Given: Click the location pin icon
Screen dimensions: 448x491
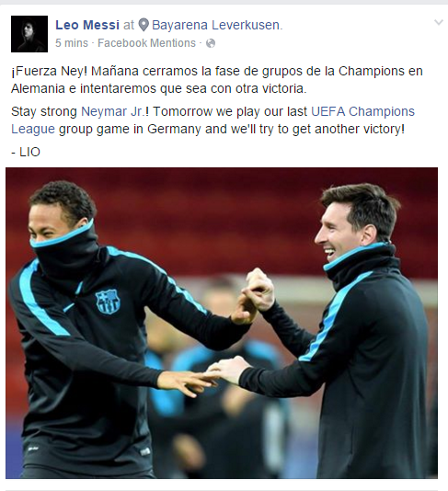Looking at the screenshot, I should coord(144,25).
